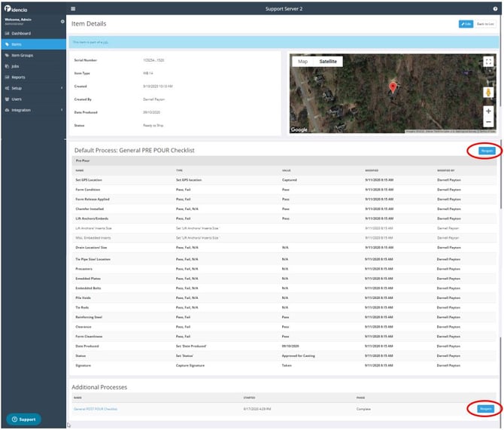
Task: Switch map to Map view
Action: [x=303, y=61]
